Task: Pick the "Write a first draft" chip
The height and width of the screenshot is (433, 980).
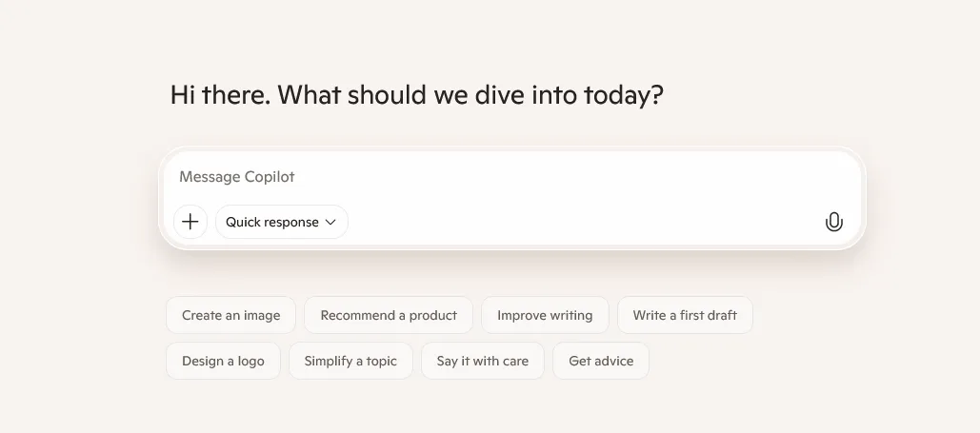Action: [x=686, y=315]
